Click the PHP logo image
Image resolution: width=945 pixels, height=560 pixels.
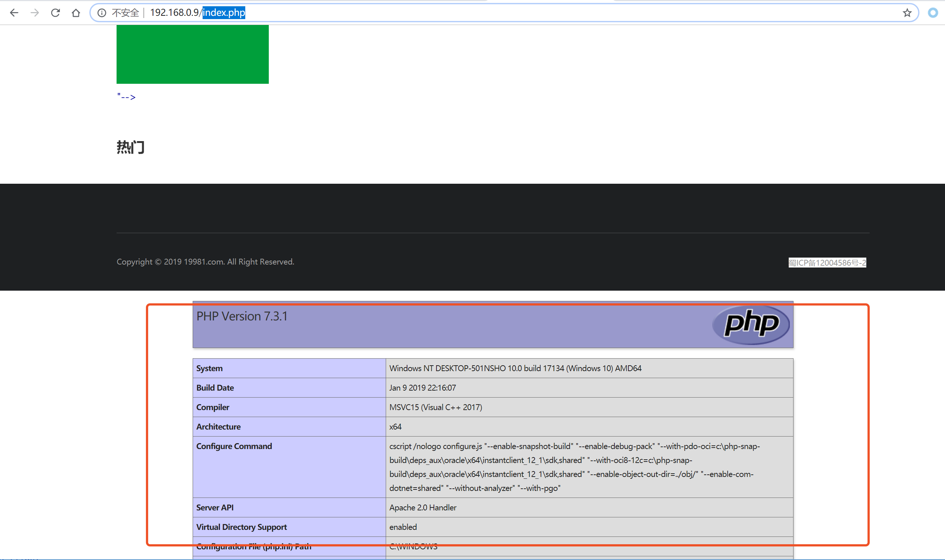coord(750,324)
